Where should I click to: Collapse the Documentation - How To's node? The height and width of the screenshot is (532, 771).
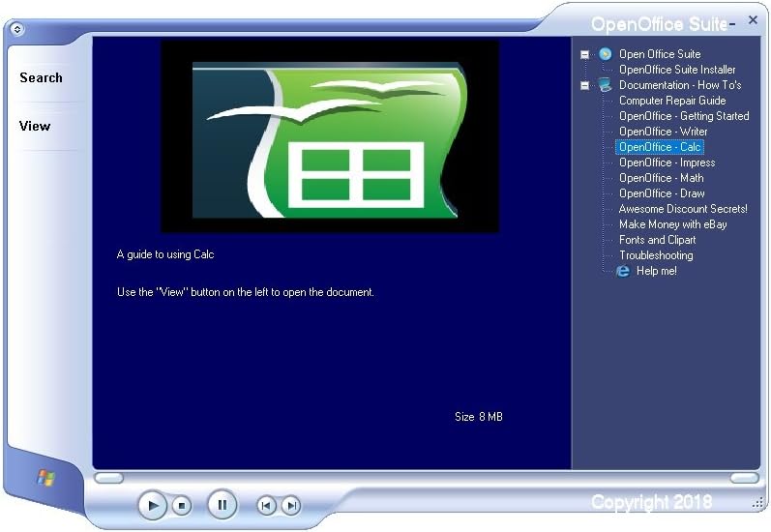584,86
